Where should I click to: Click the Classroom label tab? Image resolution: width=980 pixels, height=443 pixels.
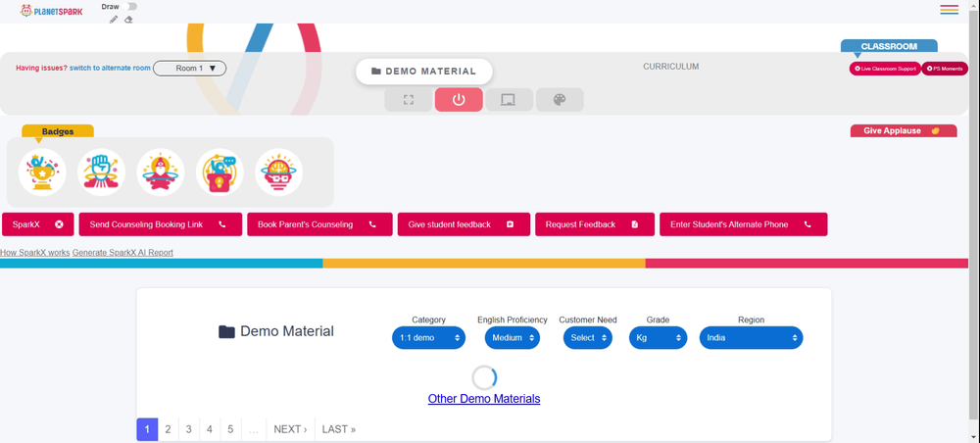click(x=889, y=46)
